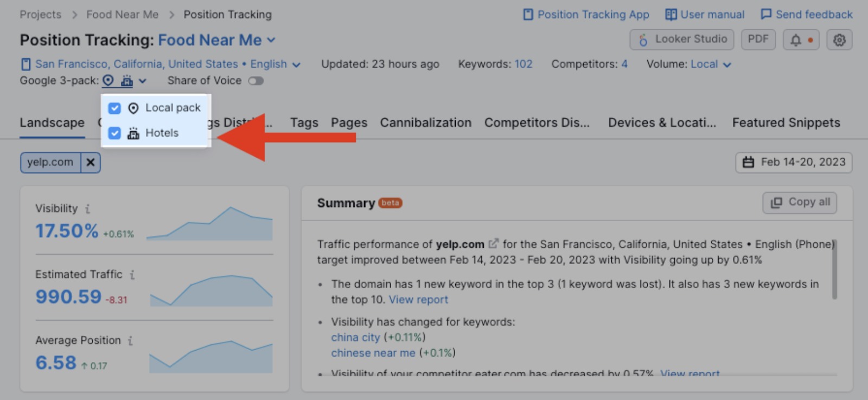Open settings gear icon
Image resolution: width=868 pixels, height=400 pixels.
point(839,40)
